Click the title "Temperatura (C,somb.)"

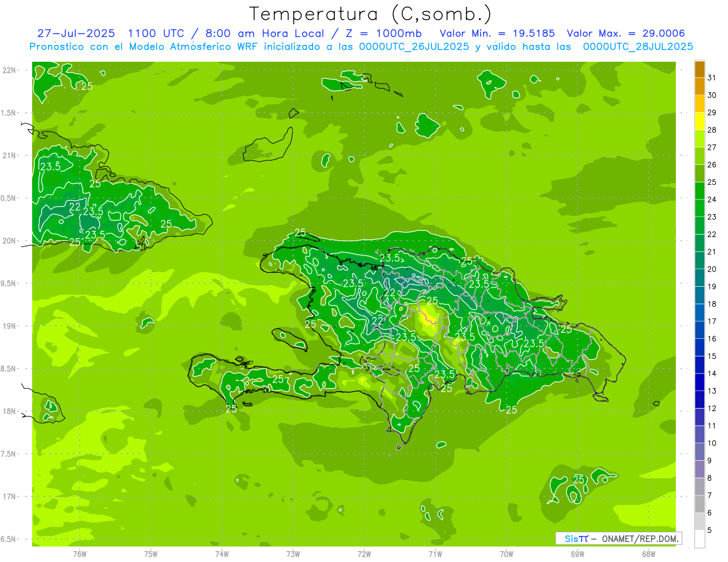click(371, 14)
